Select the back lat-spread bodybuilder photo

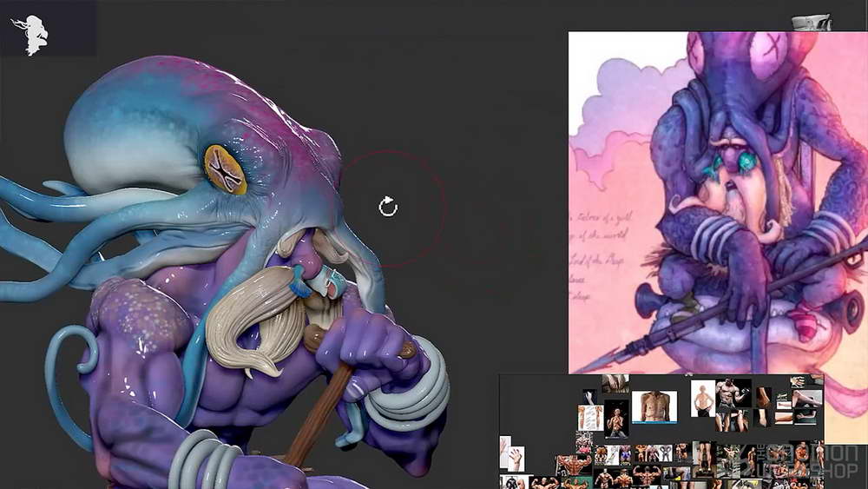point(574,465)
